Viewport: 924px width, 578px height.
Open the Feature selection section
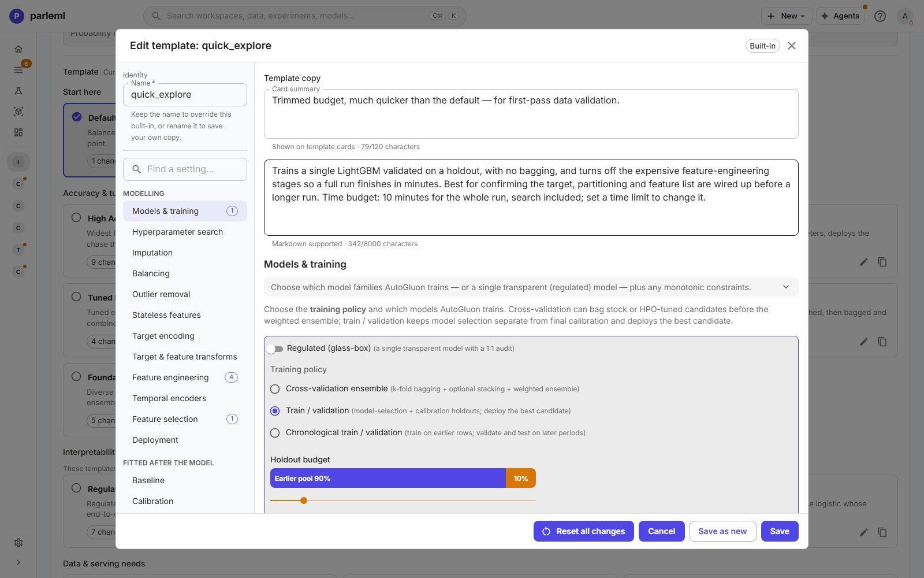[185, 419]
